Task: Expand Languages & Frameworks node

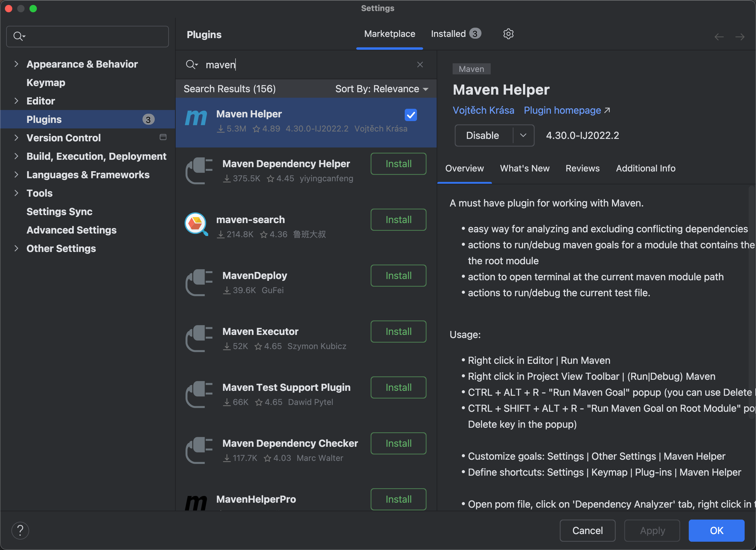Action: pos(16,175)
